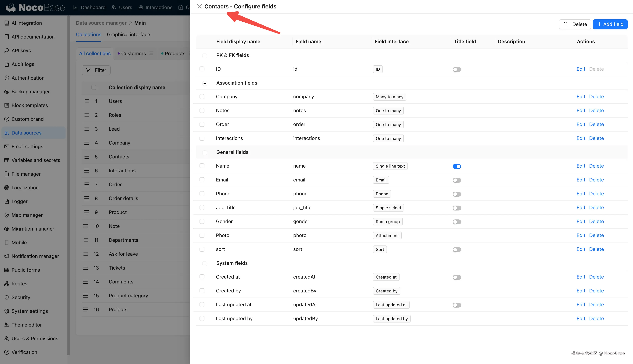Click the Contacts collection row name

[119, 157]
